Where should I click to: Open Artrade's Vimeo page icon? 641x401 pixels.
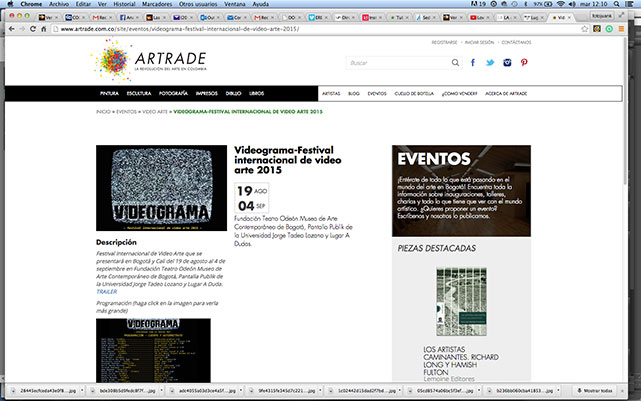click(x=507, y=62)
